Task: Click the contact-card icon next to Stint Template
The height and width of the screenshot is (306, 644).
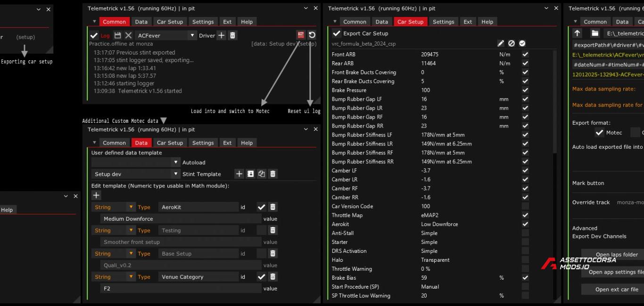Action: (250, 174)
